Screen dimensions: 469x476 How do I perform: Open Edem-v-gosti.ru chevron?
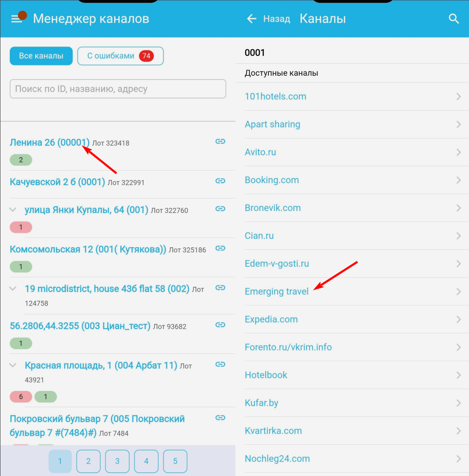click(x=458, y=264)
